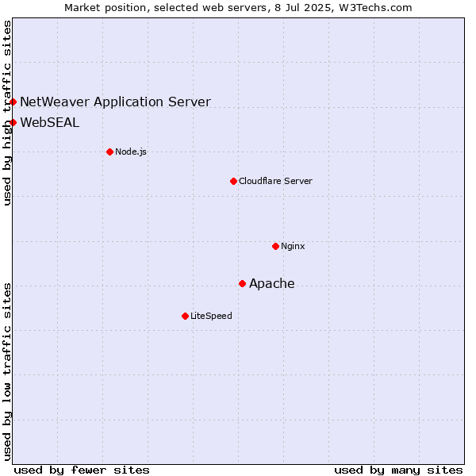Viewport: 476px width, 476px height.
Task: Click the Nginx red data point
Action: click(x=275, y=246)
